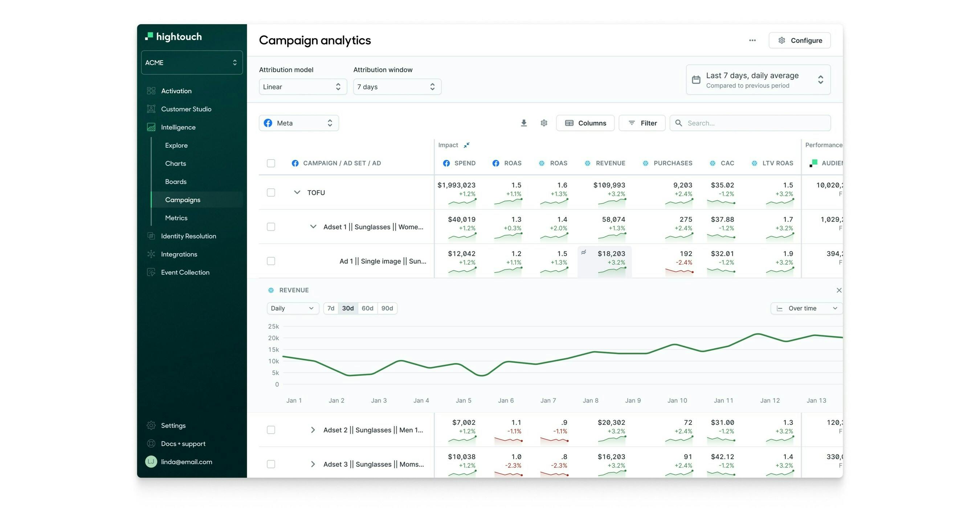Viewport: 980px width, 513px height.
Task: Click the LJ user avatar
Action: (x=151, y=461)
